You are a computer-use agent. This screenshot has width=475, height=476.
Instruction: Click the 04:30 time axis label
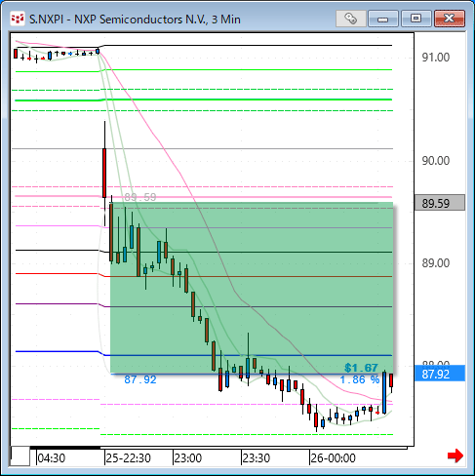(x=52, y=458)
